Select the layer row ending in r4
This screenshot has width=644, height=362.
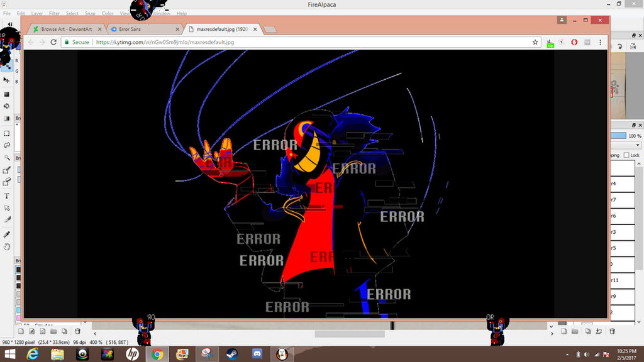tap(623, 184)
